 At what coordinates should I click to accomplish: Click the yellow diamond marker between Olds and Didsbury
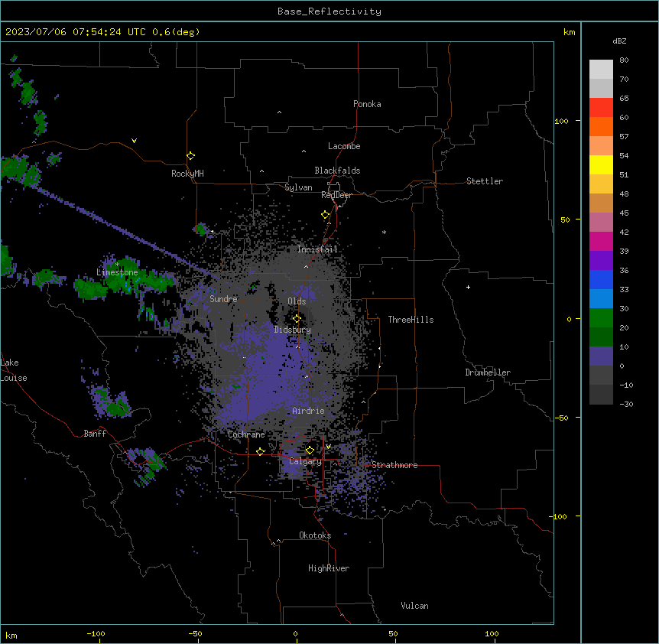(x=297, y=319)
